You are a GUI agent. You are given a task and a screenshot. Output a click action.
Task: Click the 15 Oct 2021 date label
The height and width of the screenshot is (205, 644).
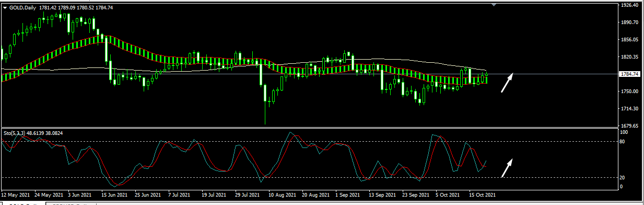tap(482, 195)
